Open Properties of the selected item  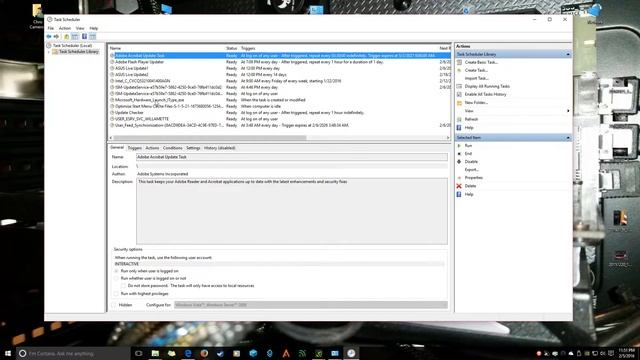(473, 178)
